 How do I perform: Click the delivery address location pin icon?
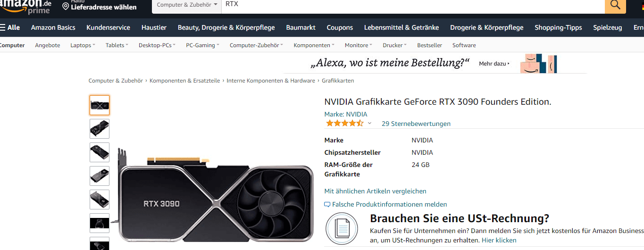66,7
